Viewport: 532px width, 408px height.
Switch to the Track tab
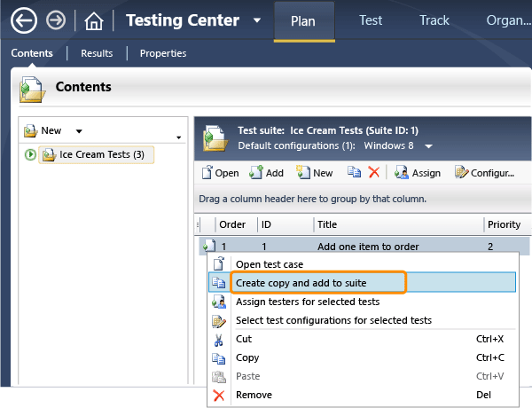pos(434,20)
